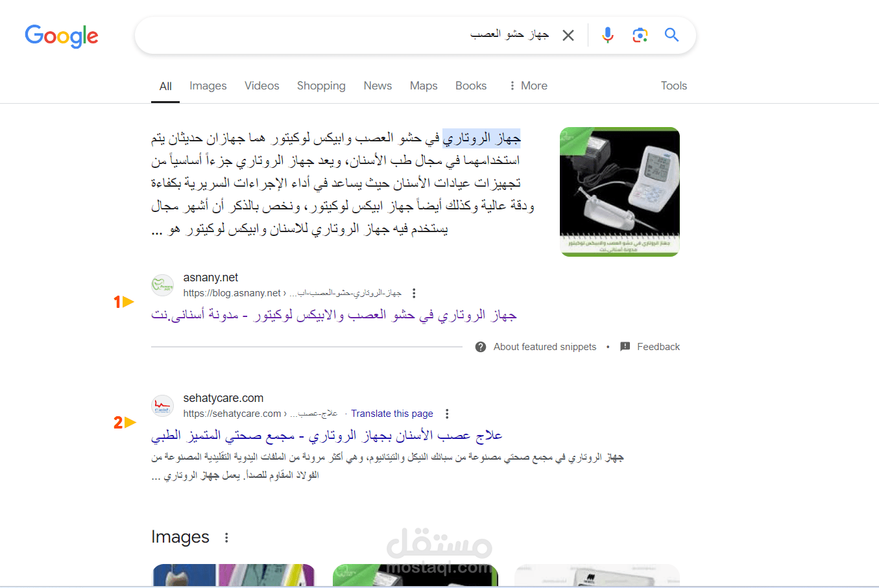This screenshot has width=879, height=588.
Task: Click Translate this page link
Action: [392, 414]
